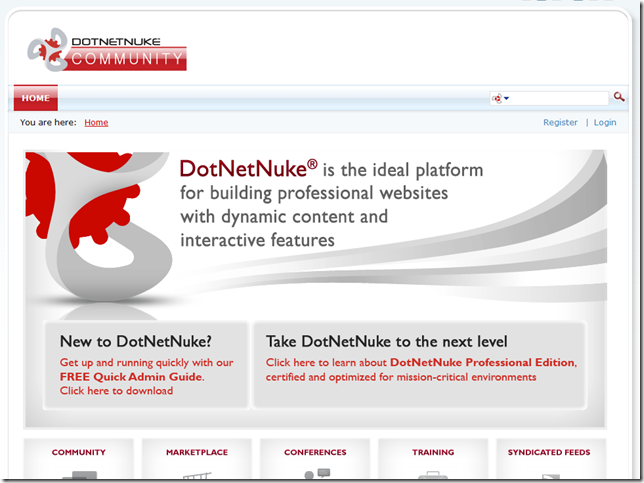Open DotNetNuke Professional Edition link
This screenshot has width=644, height=483.
point(483,362)
